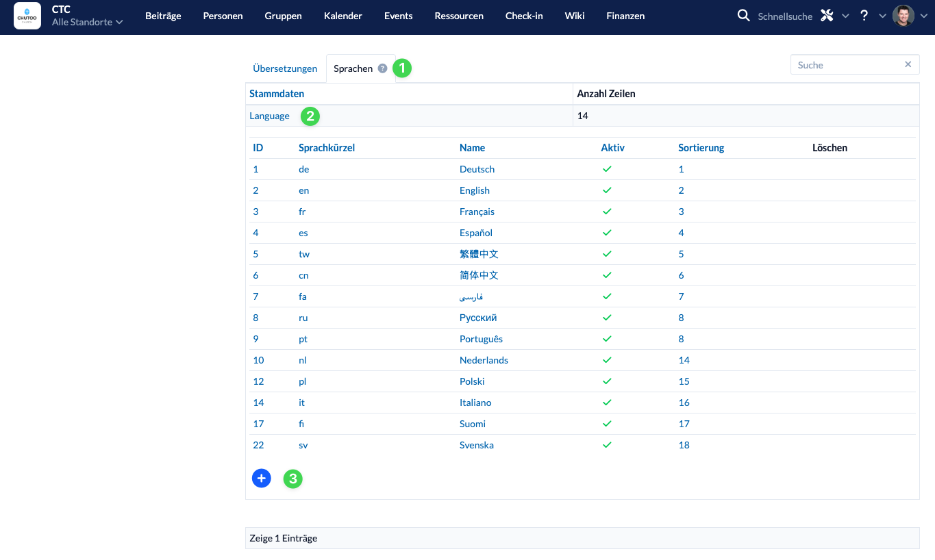Screen dimensions: 935x560
Task: Click the question mark help icon
Action: (x=864, y=16)
